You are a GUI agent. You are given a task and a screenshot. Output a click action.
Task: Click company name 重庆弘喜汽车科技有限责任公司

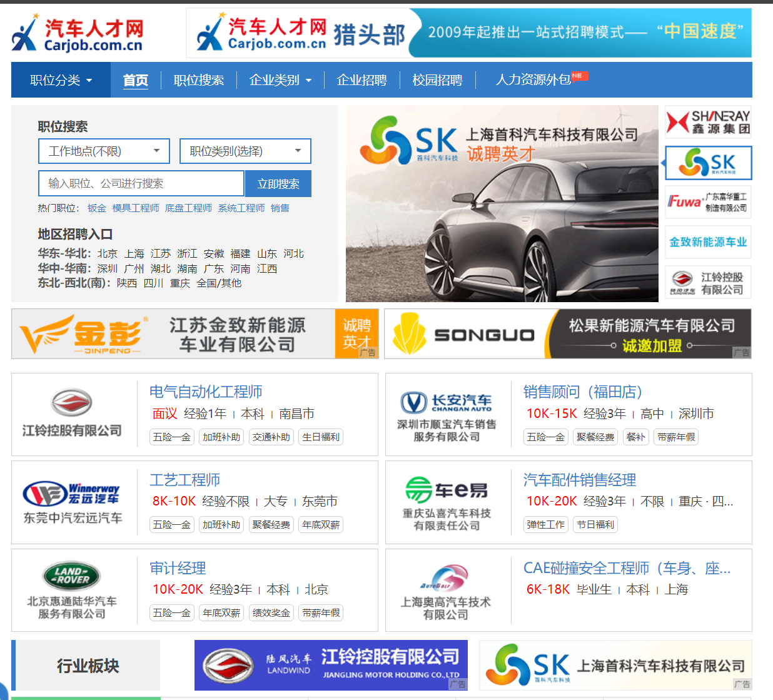click(447, 519)
